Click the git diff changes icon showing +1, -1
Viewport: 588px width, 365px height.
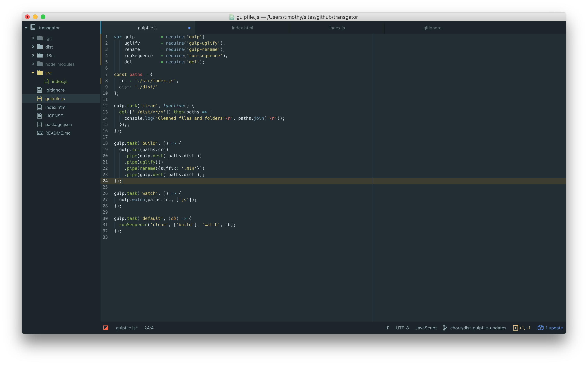coord(515,328)
